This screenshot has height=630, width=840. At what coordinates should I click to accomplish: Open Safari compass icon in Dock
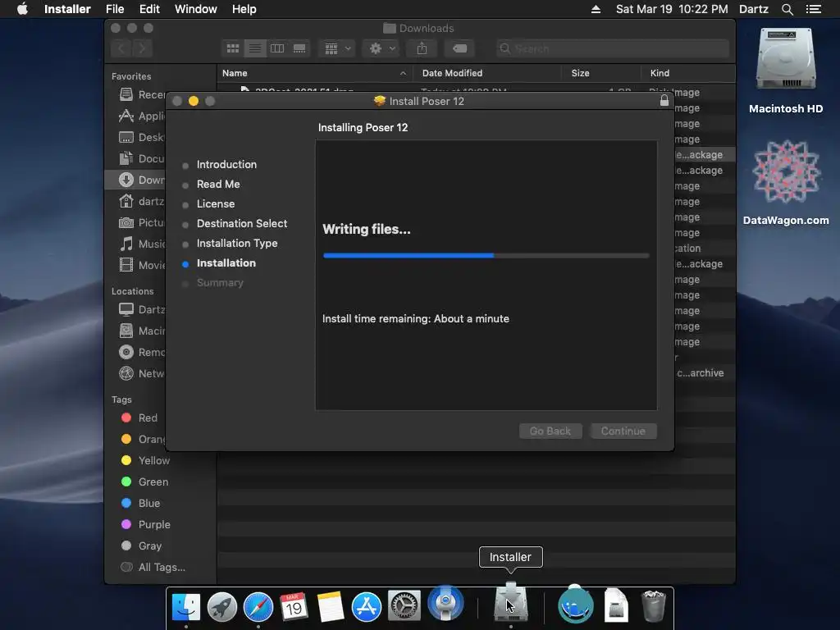tap(258, 606)
